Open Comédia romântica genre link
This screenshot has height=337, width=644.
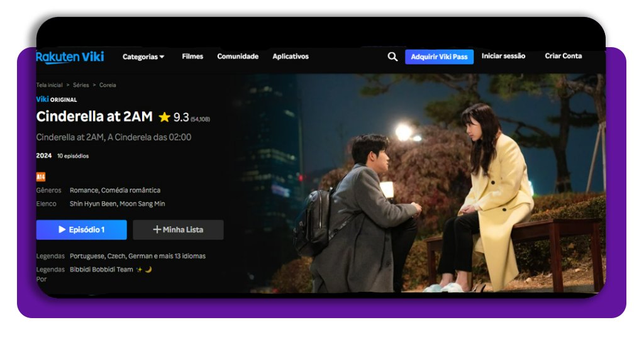(x=131, y=190)
